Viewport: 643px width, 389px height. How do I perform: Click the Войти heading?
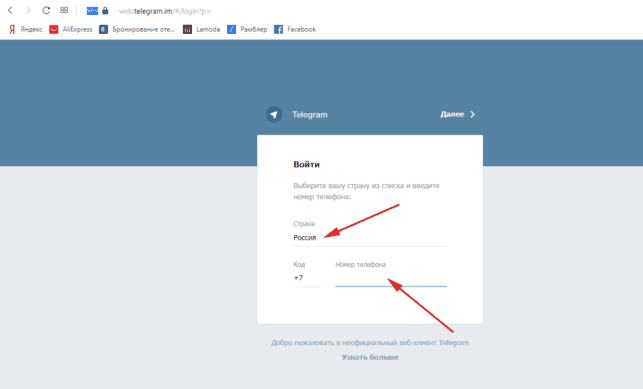pos(306,164)
